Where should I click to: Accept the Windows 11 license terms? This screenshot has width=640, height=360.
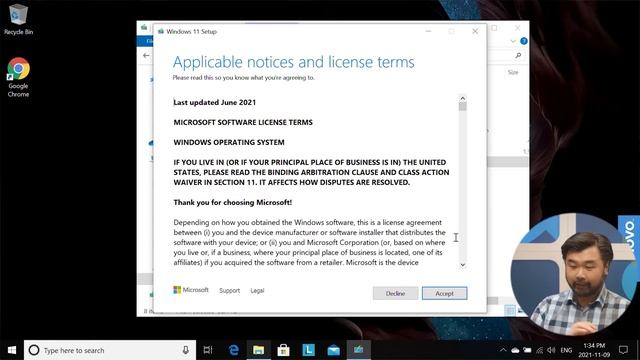point(444,293)
